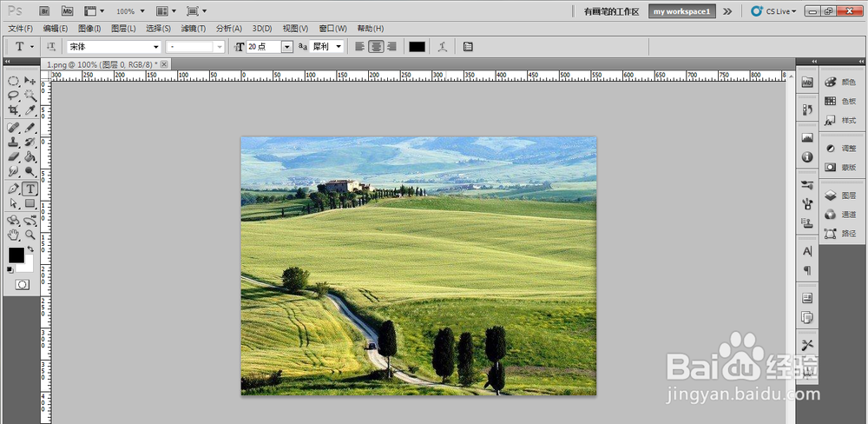868x424 pixels.
Task: Open the Screen Mode dropdown
Action: coord(196,11)
